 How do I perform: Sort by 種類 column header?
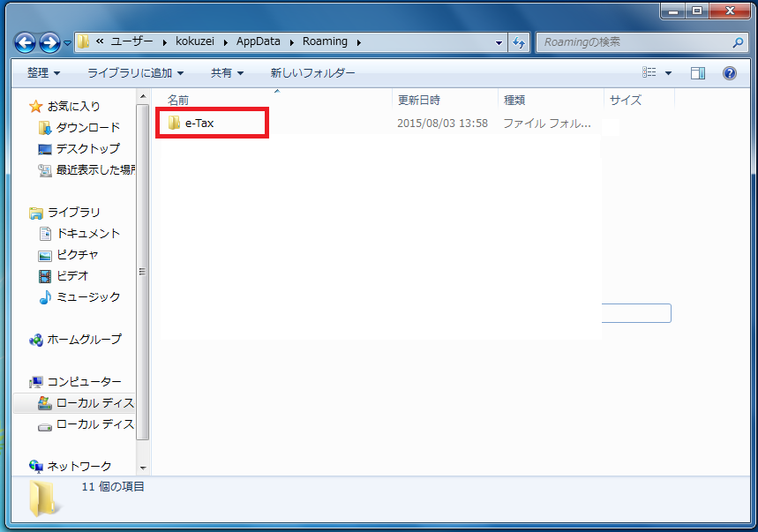(514, 100)
